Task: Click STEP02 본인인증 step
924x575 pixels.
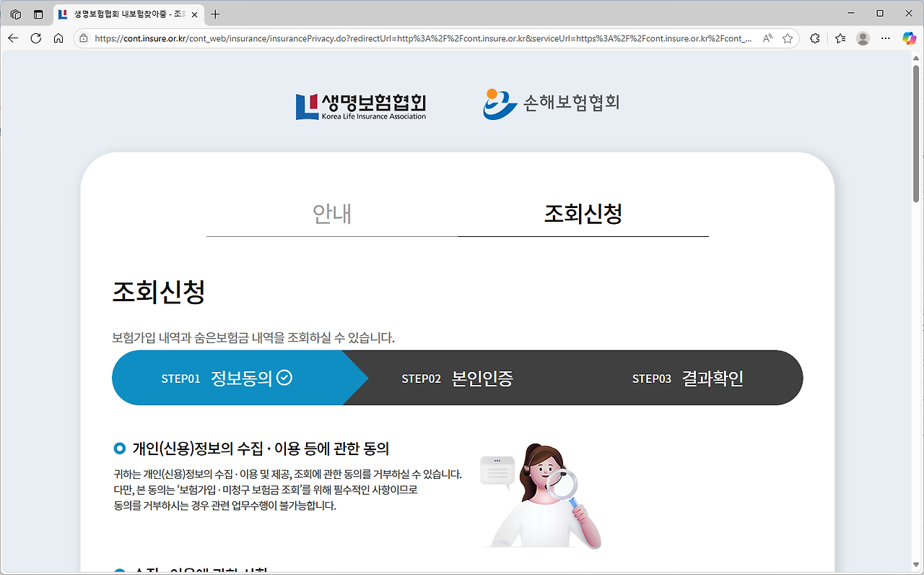Action: click(x=457, y=378)
